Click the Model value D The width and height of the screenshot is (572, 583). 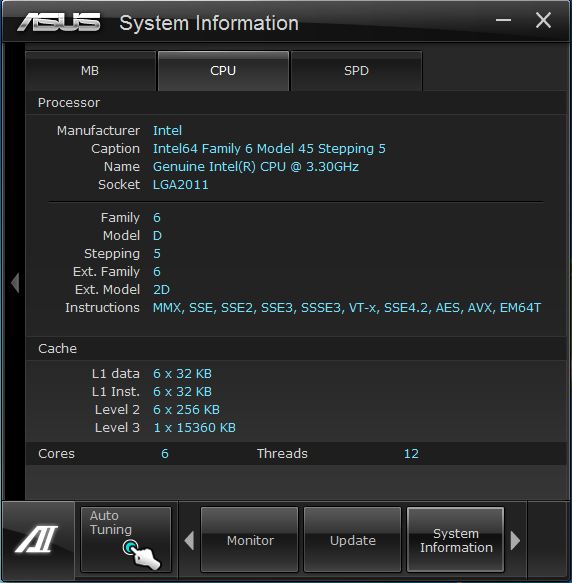point(157,236)
